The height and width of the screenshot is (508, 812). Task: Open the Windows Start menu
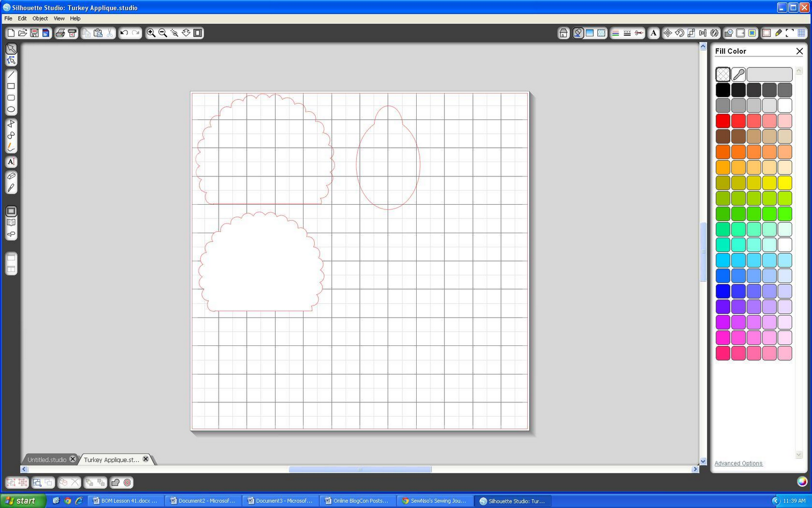(x=23, y=501)
